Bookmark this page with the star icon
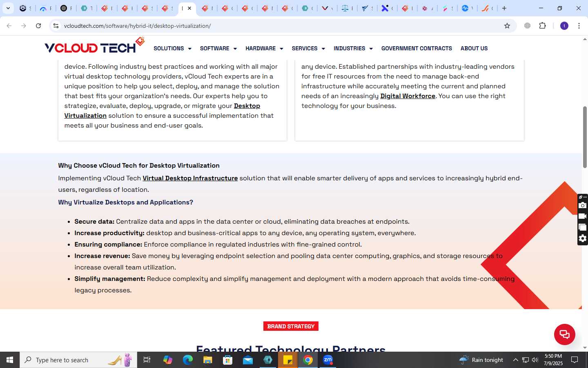The width and height of the screenshot is (588, 368). click(x=507, y=26)
